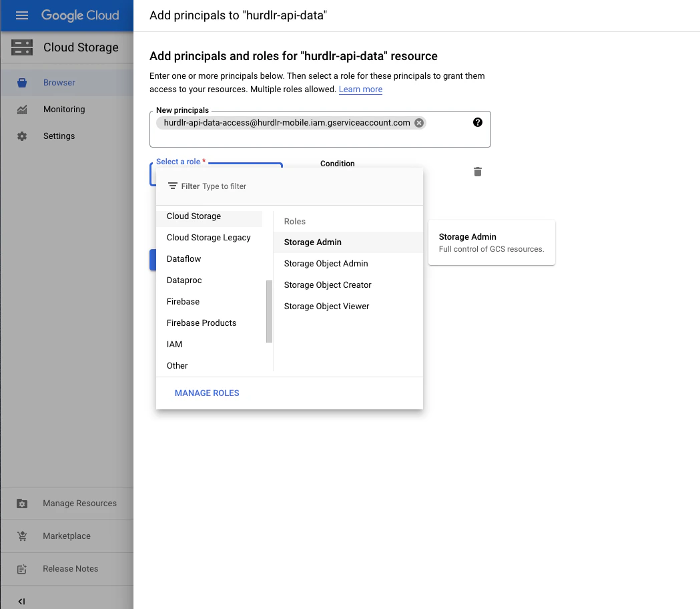Viewport: 700px width, 609px height.
Task: Open Settings in the sidebar
Action: pos(67,136)
